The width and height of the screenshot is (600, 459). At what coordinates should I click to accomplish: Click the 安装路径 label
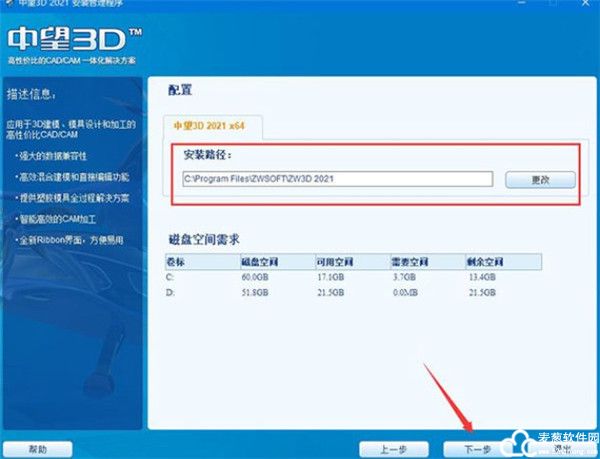pos(208,155)
